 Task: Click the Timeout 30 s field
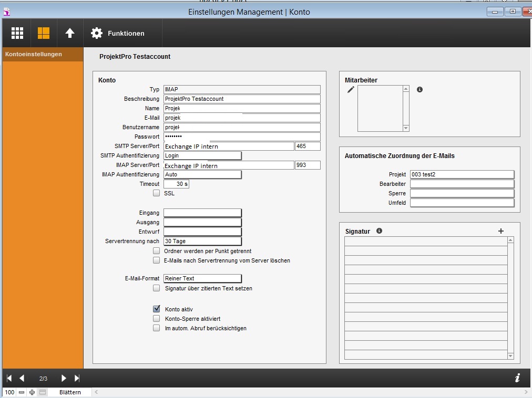(x=176, y=184)
